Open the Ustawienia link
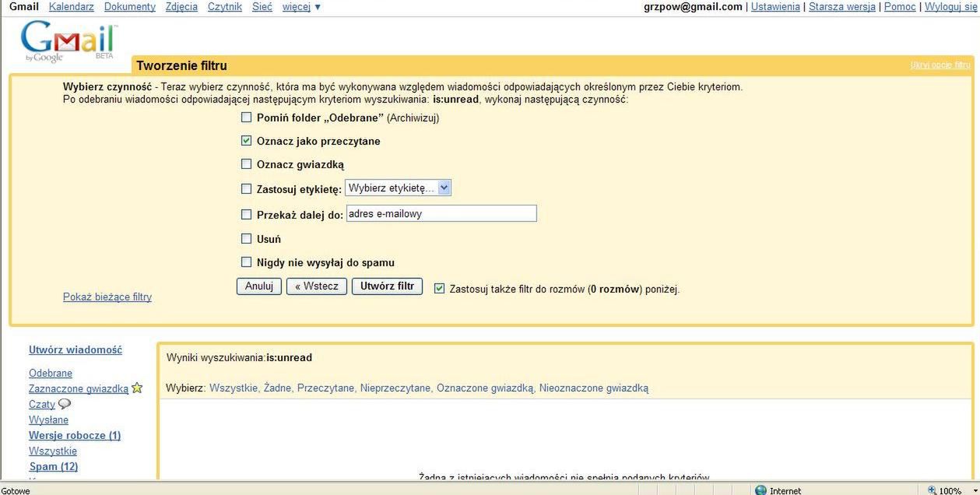980x495 pixels. click(x=775, y=7)
